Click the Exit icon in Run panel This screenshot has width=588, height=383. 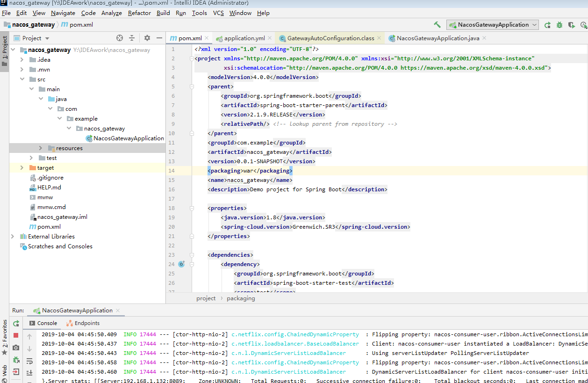coord(16,372)
